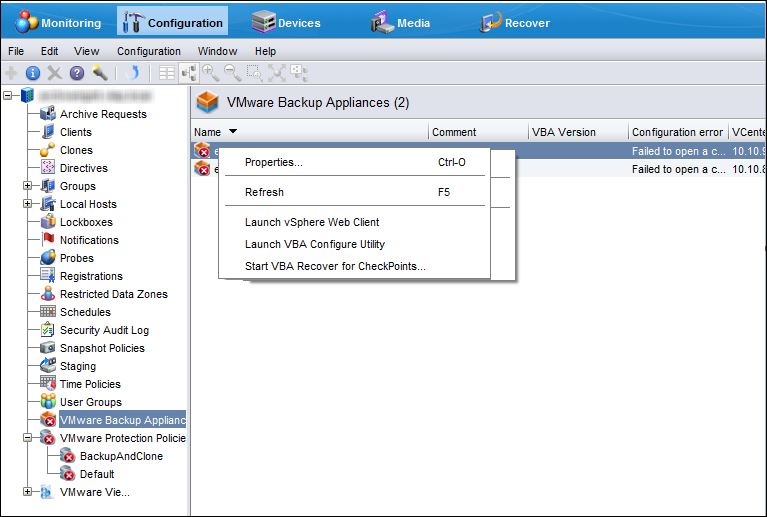Screen dimensions: 767x517
Task: Select the Clones tree icon
Action: tap(48, 150)
